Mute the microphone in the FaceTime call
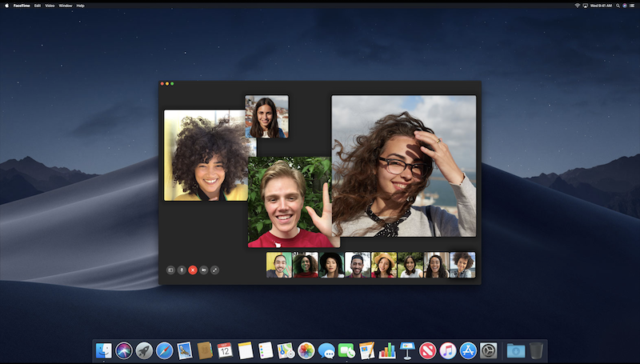The width and height of the screenshot is (640, 364). click(182, 270)
